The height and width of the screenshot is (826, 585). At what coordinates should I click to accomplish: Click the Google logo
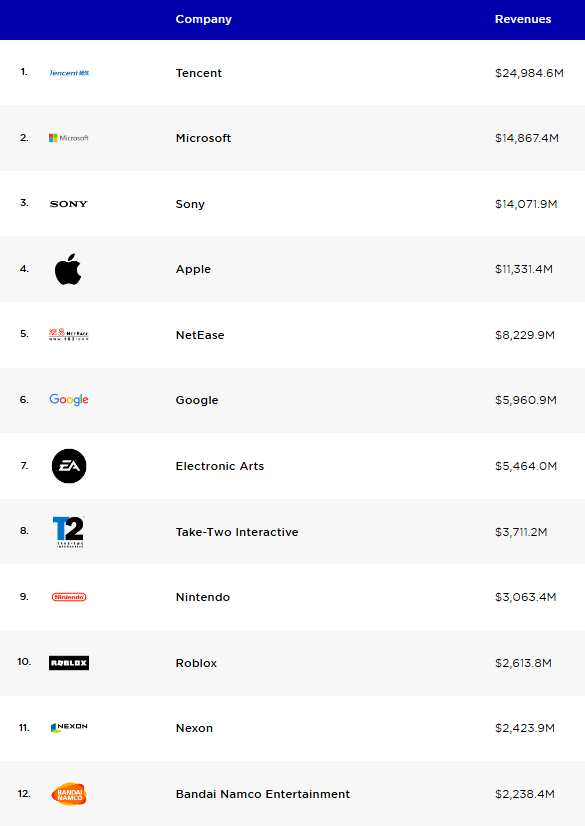pos(69,400)
